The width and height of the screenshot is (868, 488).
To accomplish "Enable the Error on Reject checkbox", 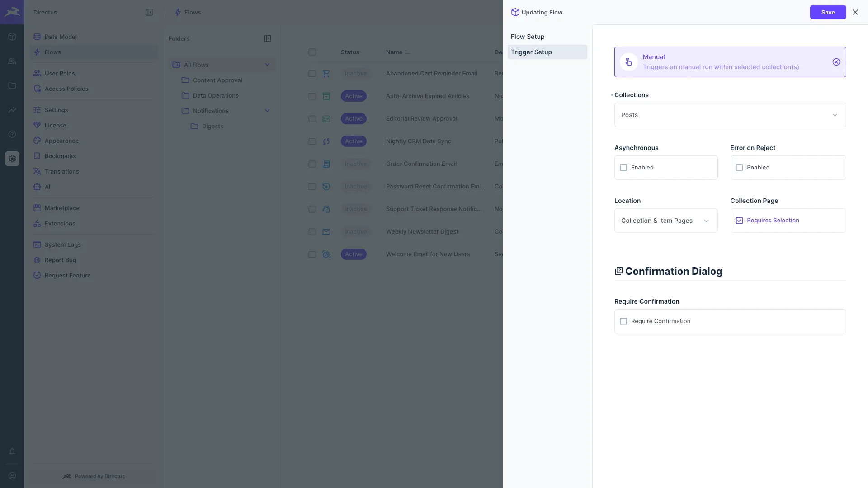I will [739, 168].
